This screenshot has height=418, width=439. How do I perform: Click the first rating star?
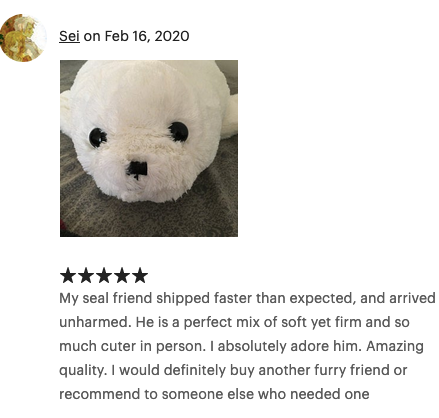pyautogui.click(x=68, y=276)
